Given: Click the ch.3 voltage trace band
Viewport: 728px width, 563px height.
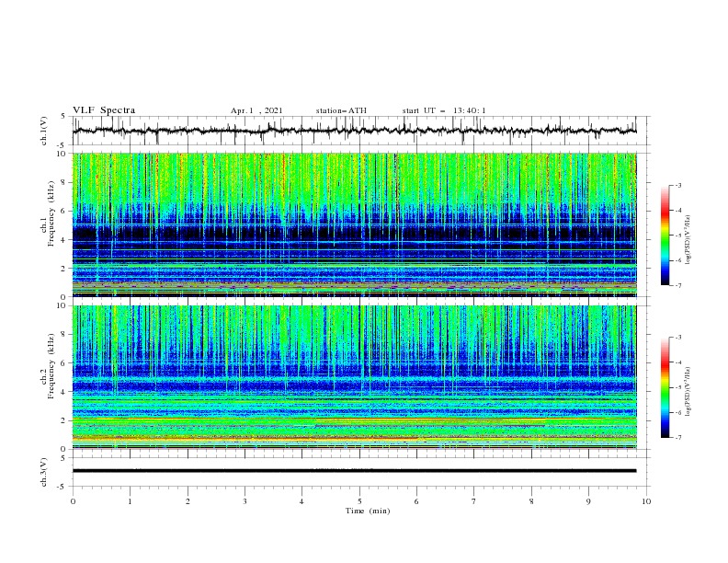Looking at the screenshot, I should click(x=354, y=471).
